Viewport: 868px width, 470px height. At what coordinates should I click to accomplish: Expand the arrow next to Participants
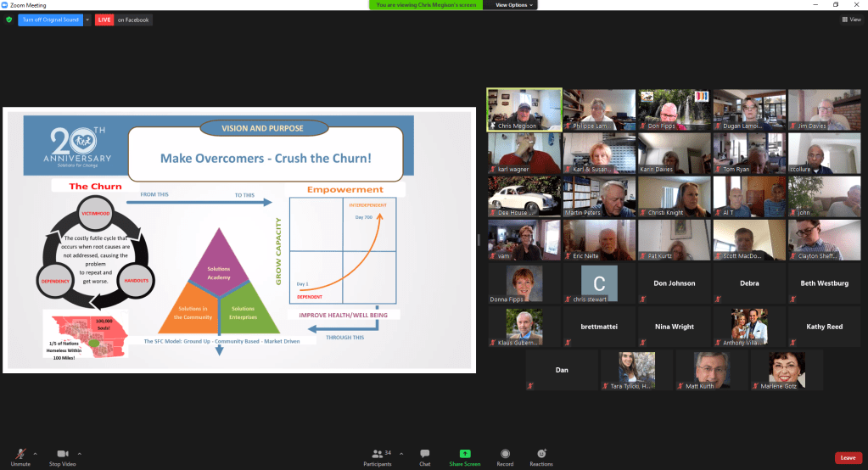point(401,453)
